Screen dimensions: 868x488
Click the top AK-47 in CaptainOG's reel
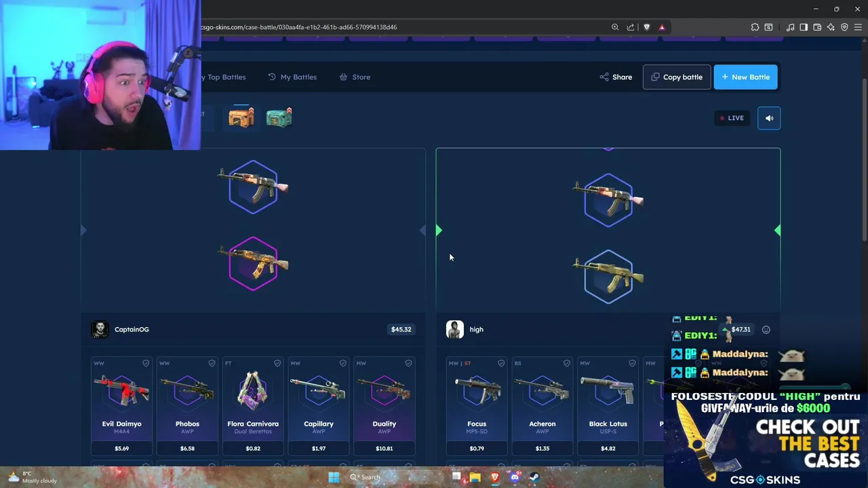[x=253, y=186]
